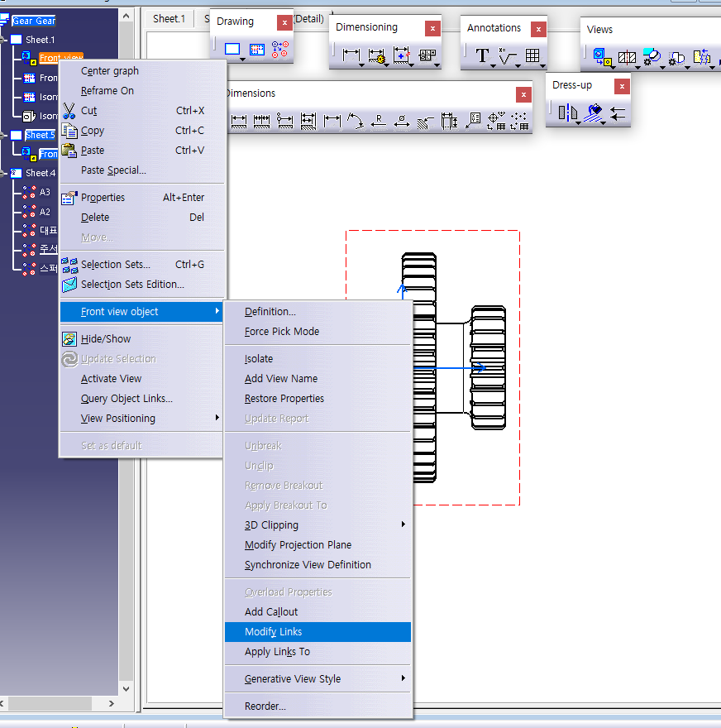The height and width of the screenshot is (728, 721).
Task: Select Sheet.5 node in the tree
Action: point(41,135)
